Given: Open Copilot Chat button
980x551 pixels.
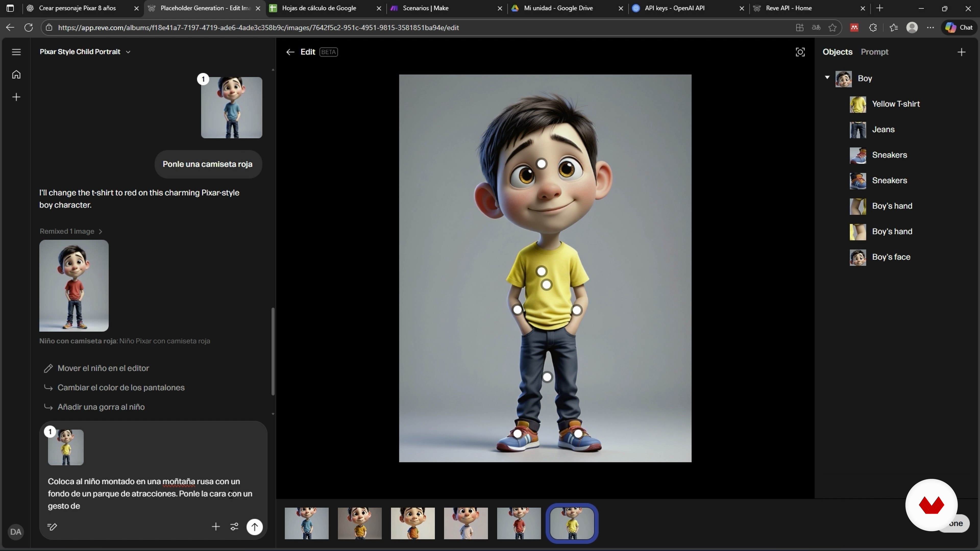Looking at the screenshot, I should pos(959,27).
